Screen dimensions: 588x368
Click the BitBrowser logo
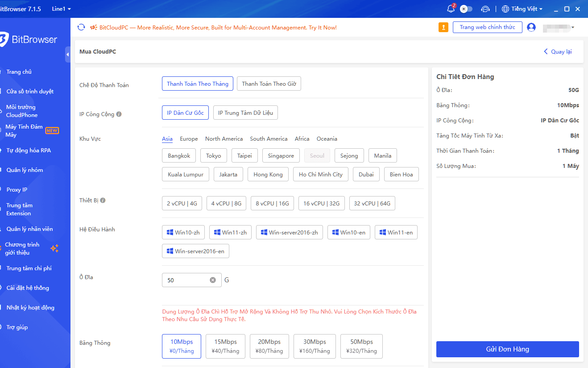pyautogui.click(x=29, y=39)
